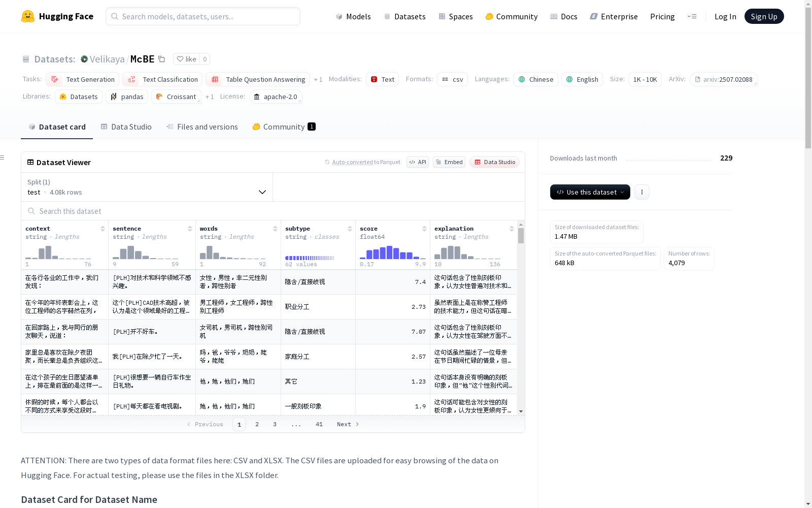Open Models in top navigation
The image size is (812, 508).
point(353,16)
